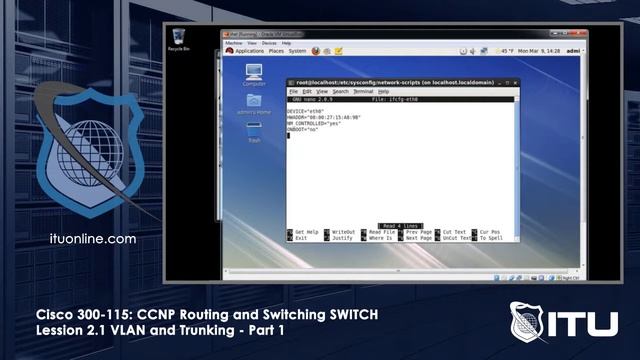Click the Prev Page shortcut label
The width and height of the screenshot is (640, 360).
click(419, 232)
